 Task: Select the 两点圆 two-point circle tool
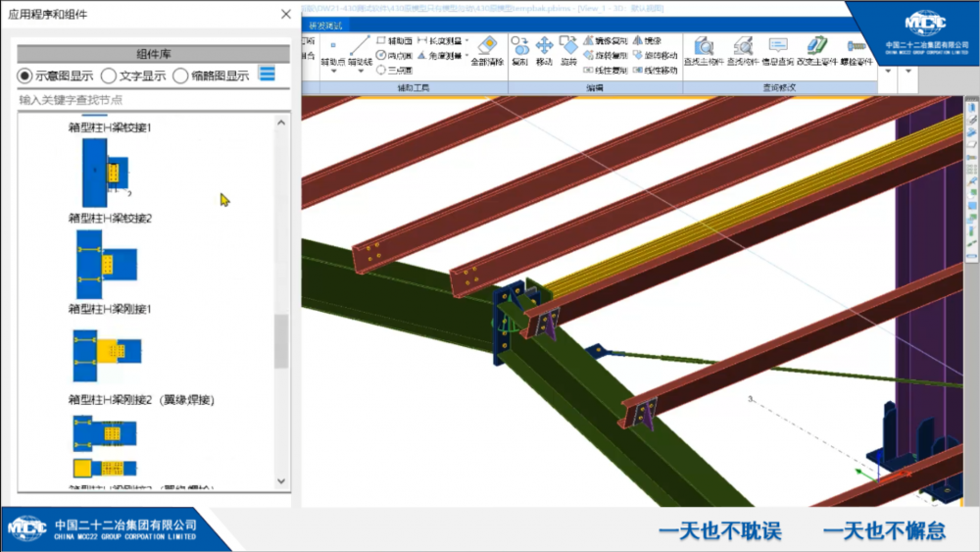click(x=394, y=56)
